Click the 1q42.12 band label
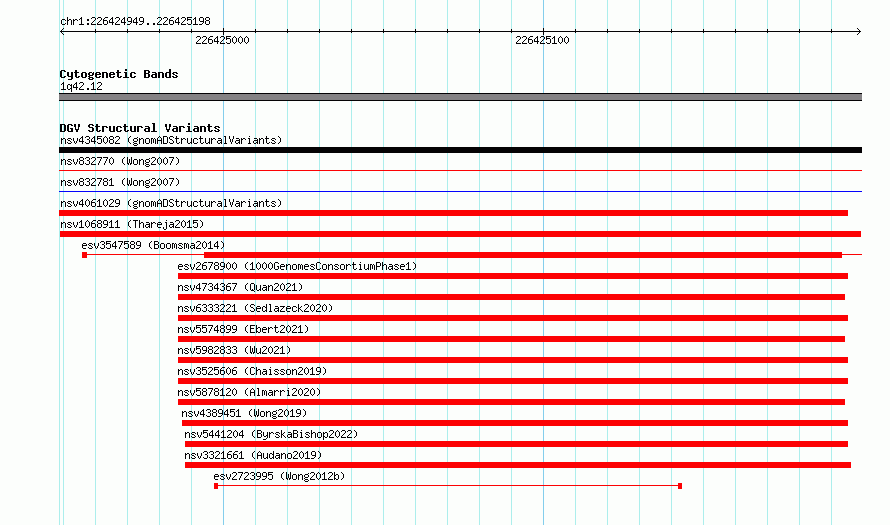 (x=81, y=86)
